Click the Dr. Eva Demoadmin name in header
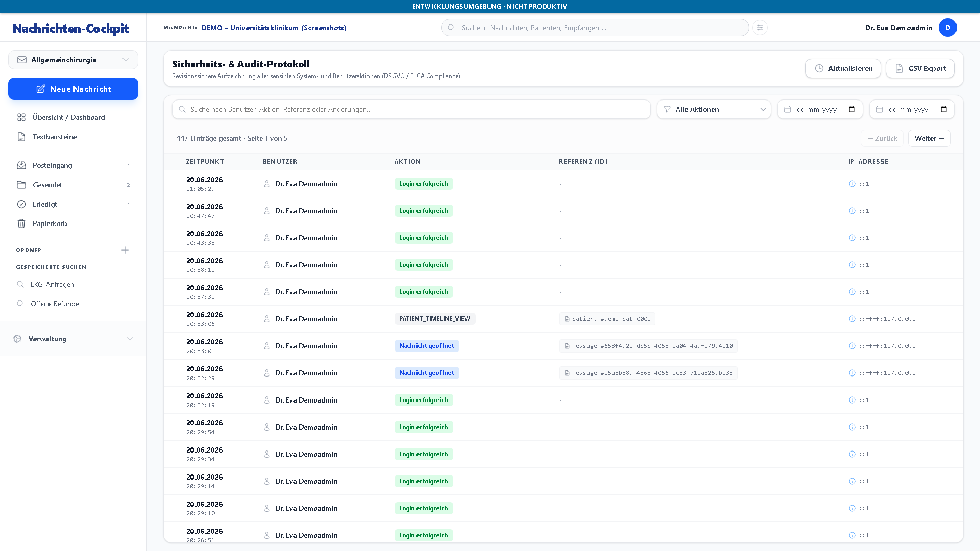Viewport: 980px width, 551px height. pyautogui.click(x=898, y=28)
